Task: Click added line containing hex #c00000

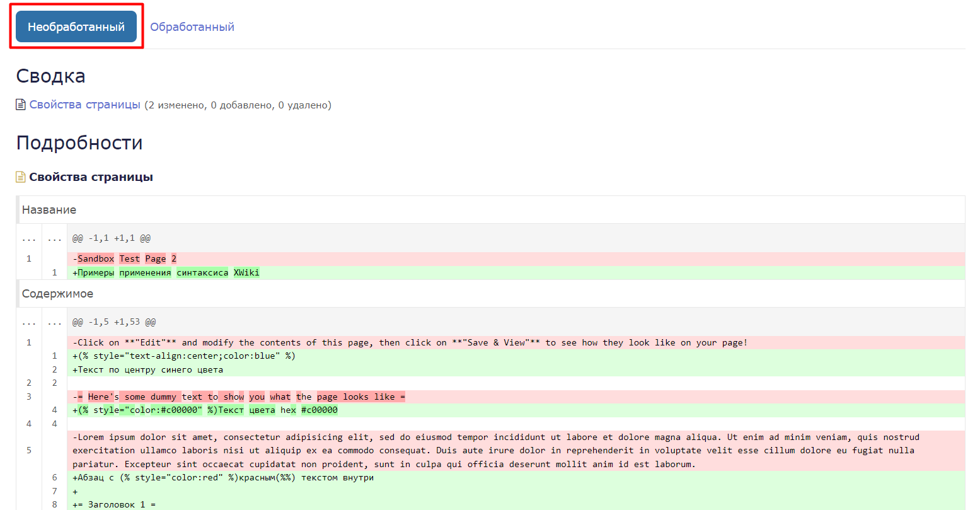Action: click(516, 410)
